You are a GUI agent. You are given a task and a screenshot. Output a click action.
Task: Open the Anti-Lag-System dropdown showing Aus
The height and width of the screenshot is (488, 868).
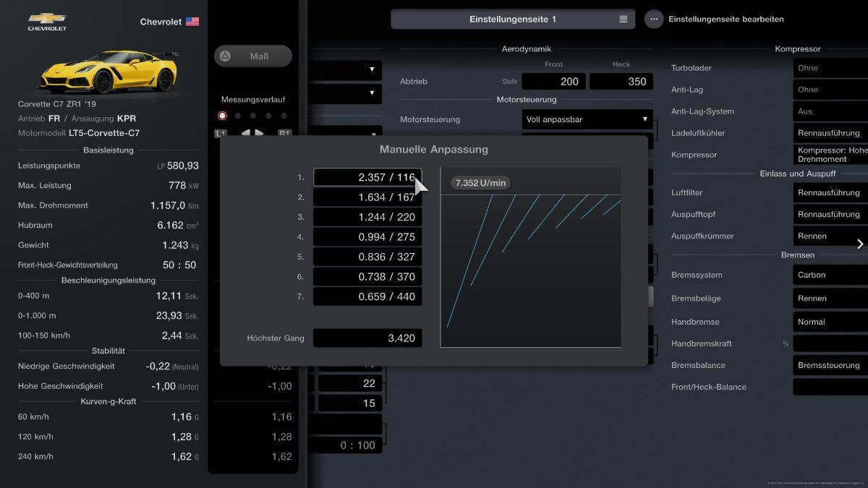[x=830, y=111]
